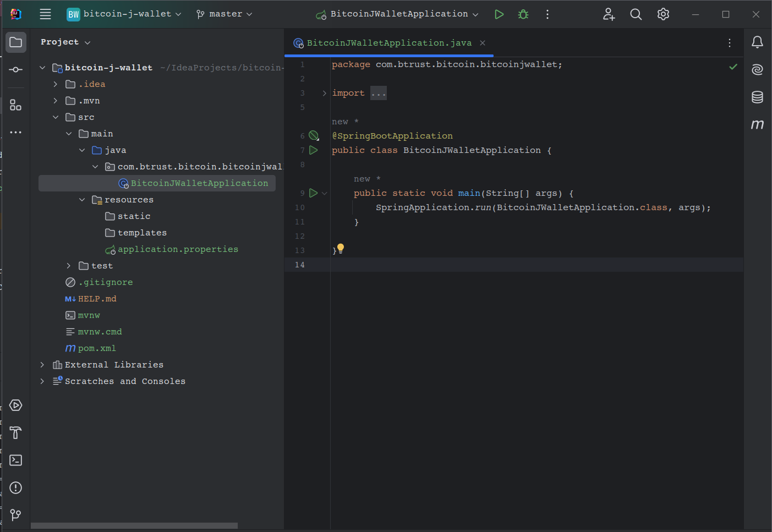The width and height of the screenshot is (772, 532).
Task: Click the Run button in the toolbar
Action: (499, 14)
